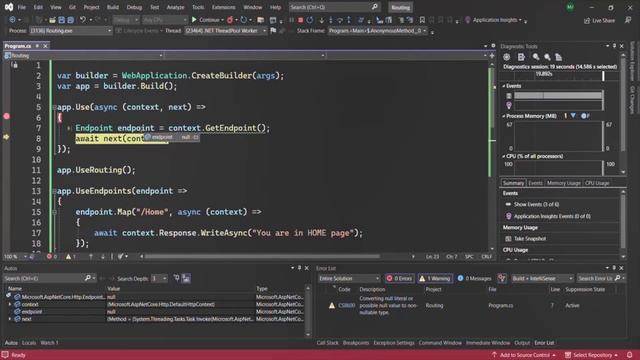Click the feedback icon beside Live Share
The image size is (640, 360).
coord(628,20)
